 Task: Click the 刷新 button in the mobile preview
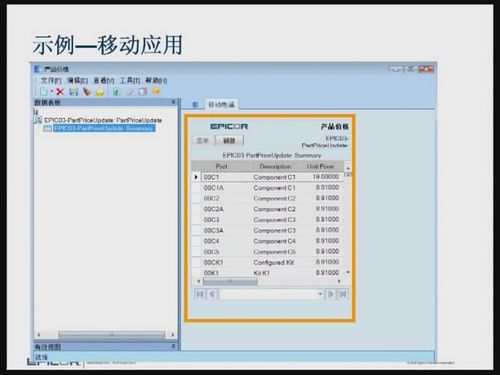pos(229,141)
